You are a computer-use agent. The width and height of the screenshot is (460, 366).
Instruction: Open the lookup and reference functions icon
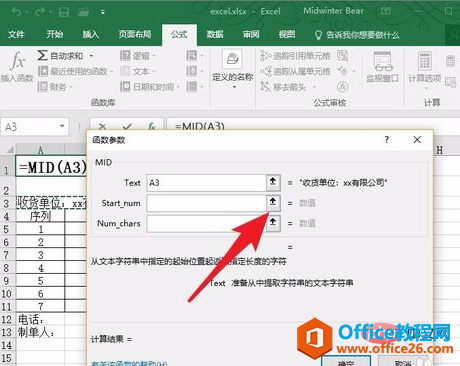[195, 55]
